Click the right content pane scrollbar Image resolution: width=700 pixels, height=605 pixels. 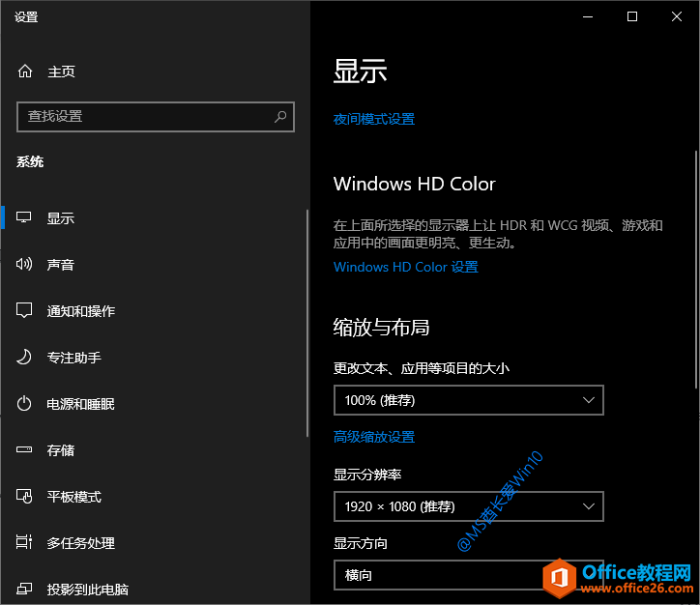(x=696, y=270)
